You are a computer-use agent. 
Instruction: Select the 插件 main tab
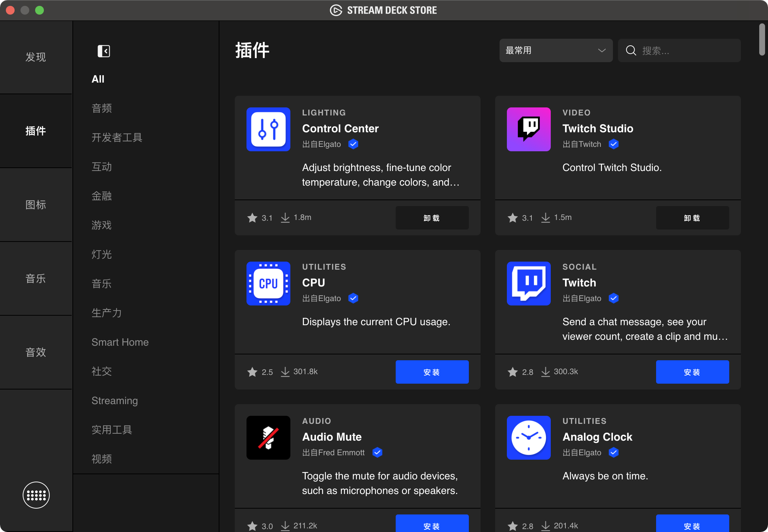point(36,131)
